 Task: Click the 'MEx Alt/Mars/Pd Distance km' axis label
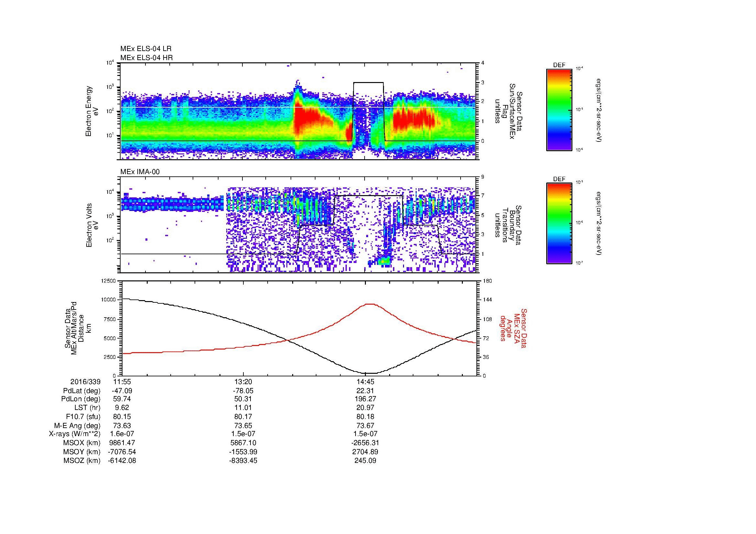[78, 328]
